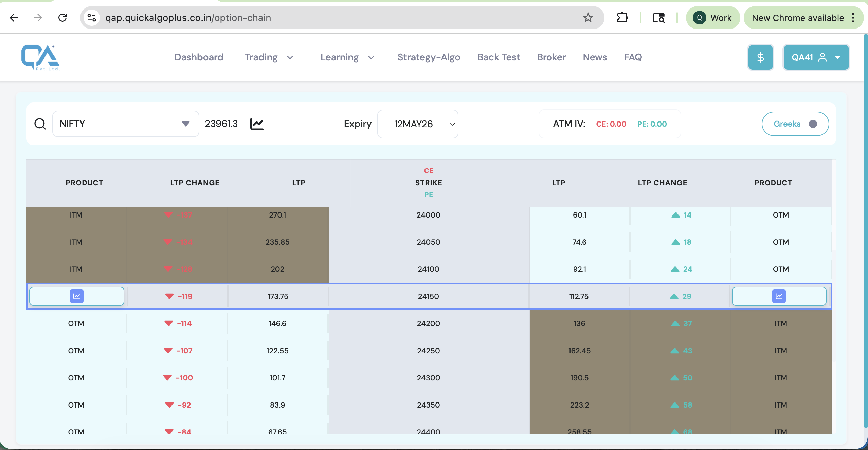Select strike 24250 in the chain
Viewport: 868px width, 450px height.
[428, 351]
